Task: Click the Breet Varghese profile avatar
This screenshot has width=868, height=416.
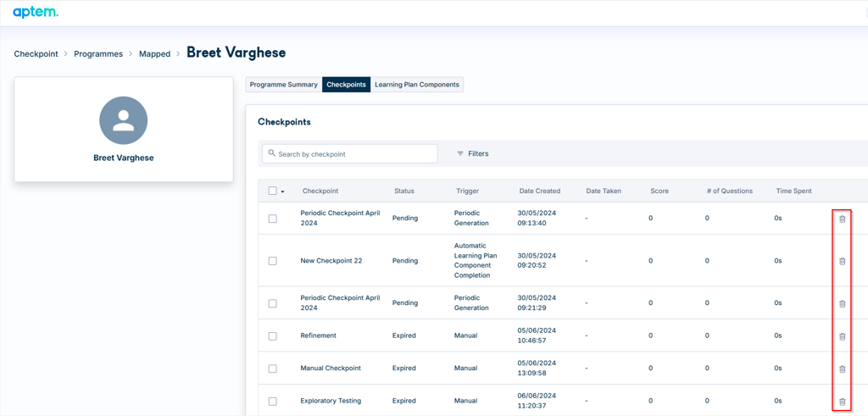Action: 124,120
